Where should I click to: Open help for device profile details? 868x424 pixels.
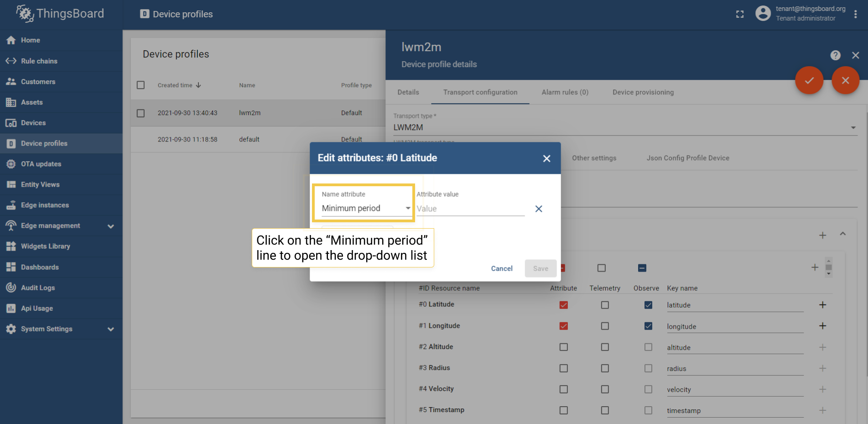tap(835, 55)
